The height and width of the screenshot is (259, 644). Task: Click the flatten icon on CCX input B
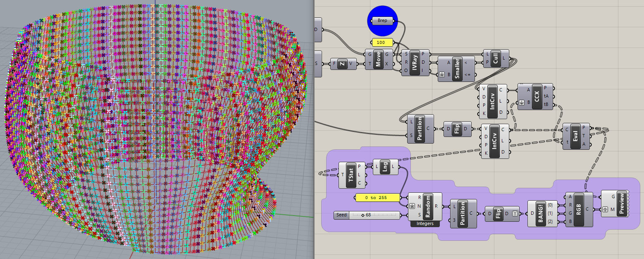tap(522, 103)
